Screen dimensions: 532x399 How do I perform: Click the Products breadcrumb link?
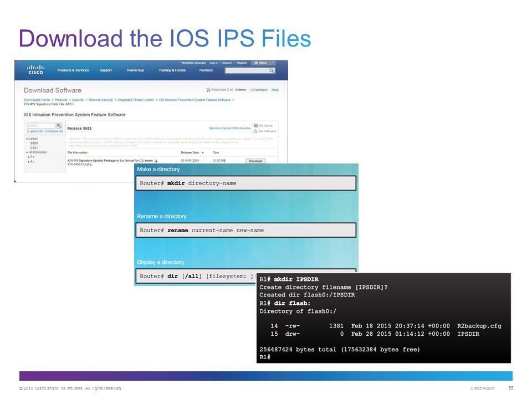61,100
